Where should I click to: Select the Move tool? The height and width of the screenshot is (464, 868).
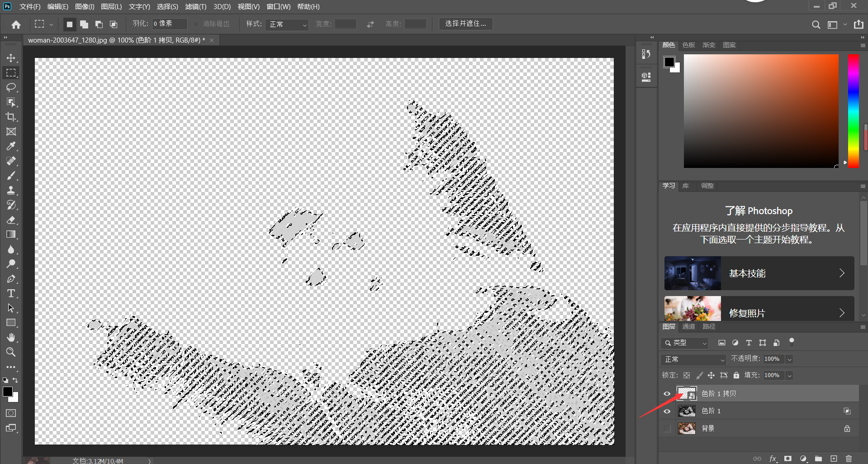(x=11, y=58)
